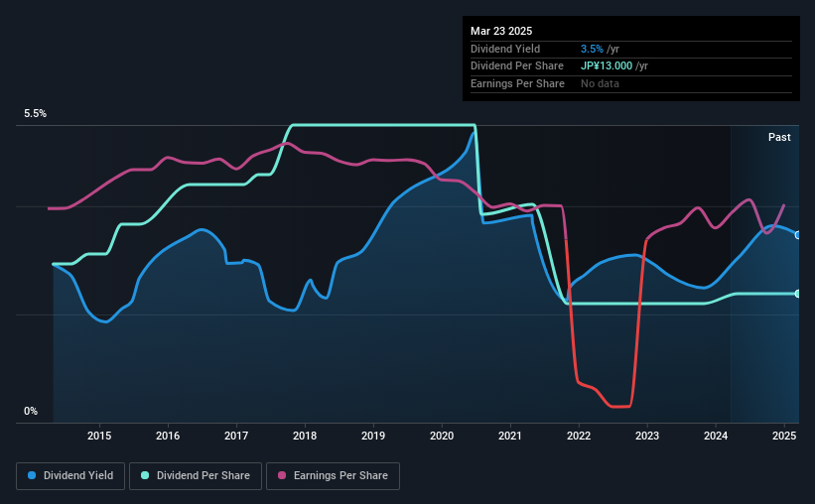Click the 0% y-axis label
The height and width of the screenshot is (504, 815).
(x=31, y=411)
